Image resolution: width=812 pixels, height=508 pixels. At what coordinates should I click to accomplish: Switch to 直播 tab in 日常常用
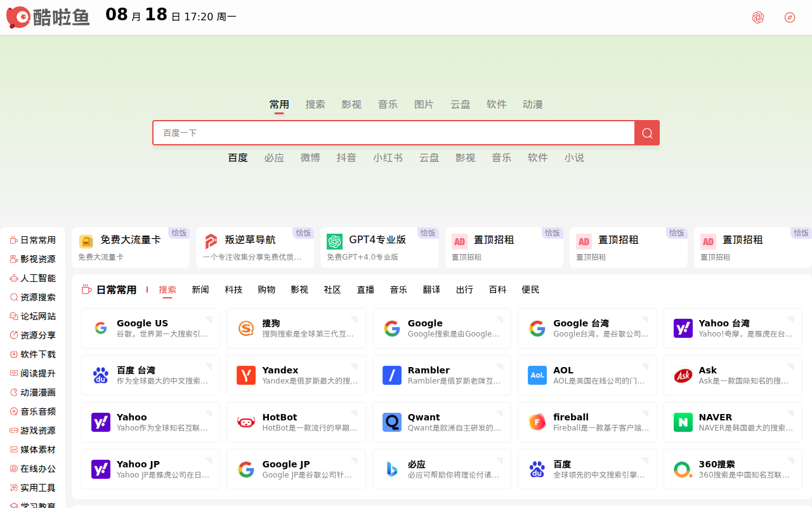point(365,290)
